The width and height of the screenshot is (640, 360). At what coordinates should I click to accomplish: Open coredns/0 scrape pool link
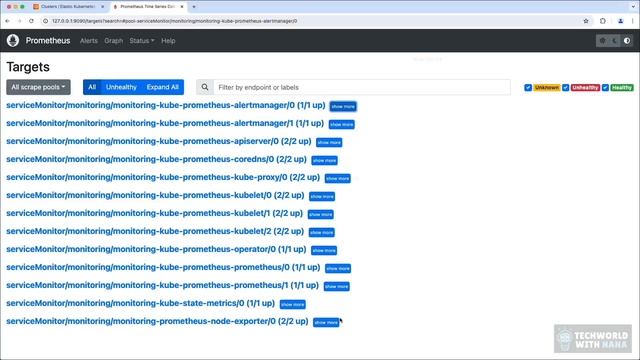point(156,159)
